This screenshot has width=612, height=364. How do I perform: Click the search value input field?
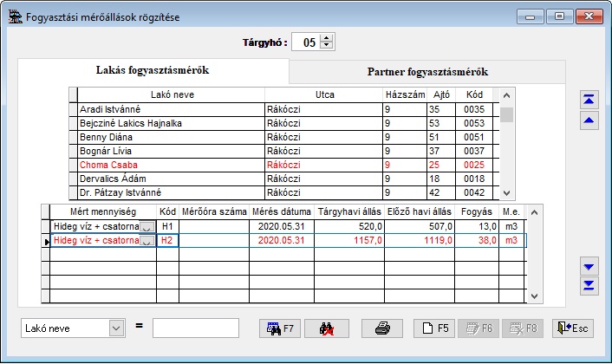coord(195,328)
